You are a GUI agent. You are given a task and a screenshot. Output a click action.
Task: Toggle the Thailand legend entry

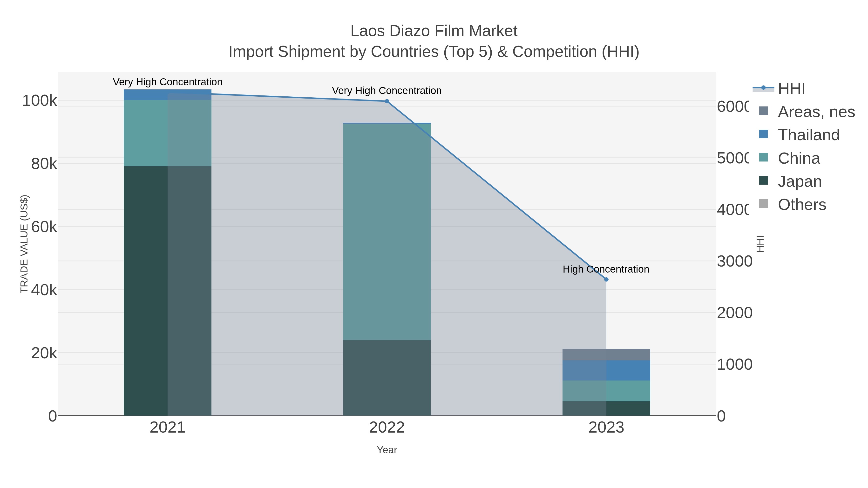click(799, 135)
